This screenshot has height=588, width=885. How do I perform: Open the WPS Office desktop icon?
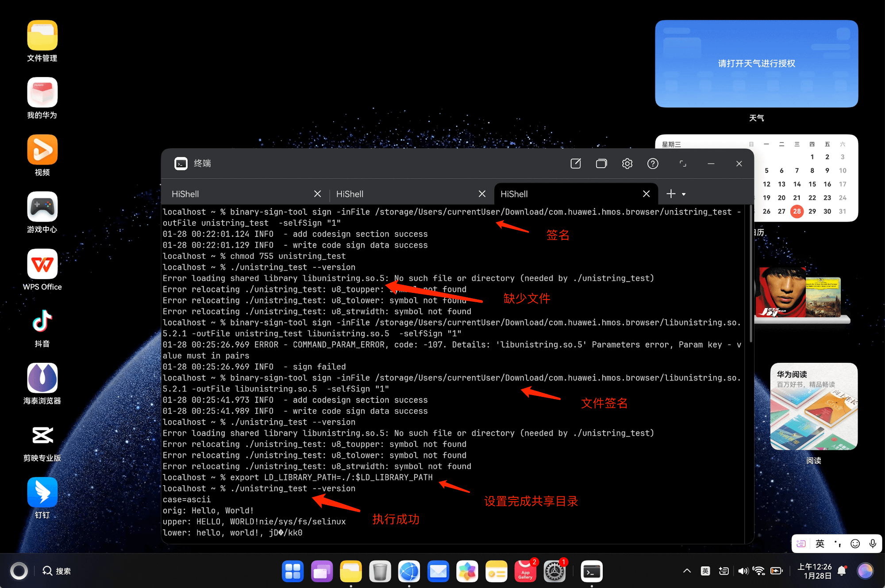(42, 264)
